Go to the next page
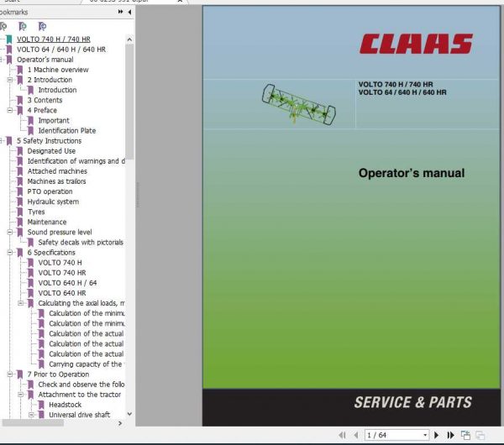The width and height of the screenshot is (504, 445). tap(436, 435)
